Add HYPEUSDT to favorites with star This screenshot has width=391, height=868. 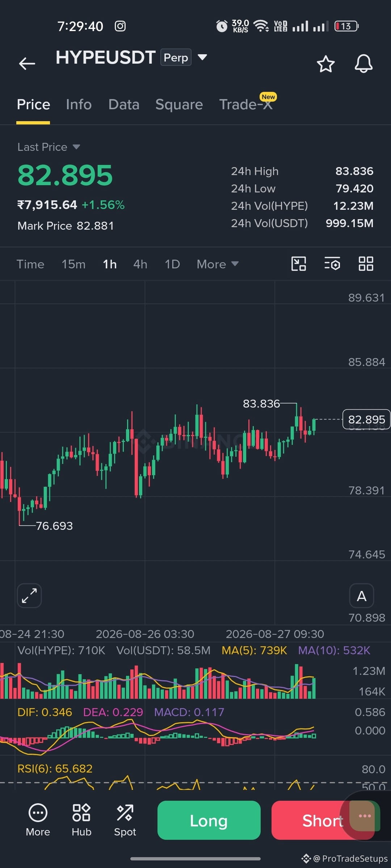[x=325, y=64]
